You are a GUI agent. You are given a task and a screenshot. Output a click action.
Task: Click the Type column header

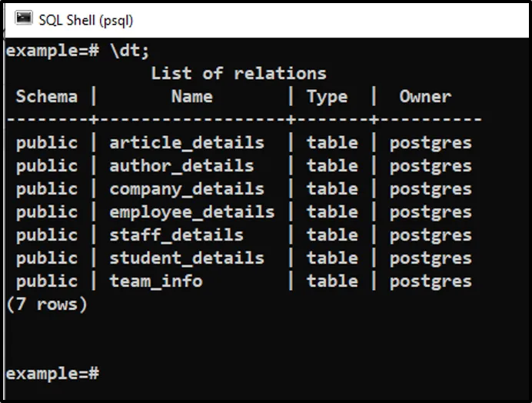click(x=327, y=97)
